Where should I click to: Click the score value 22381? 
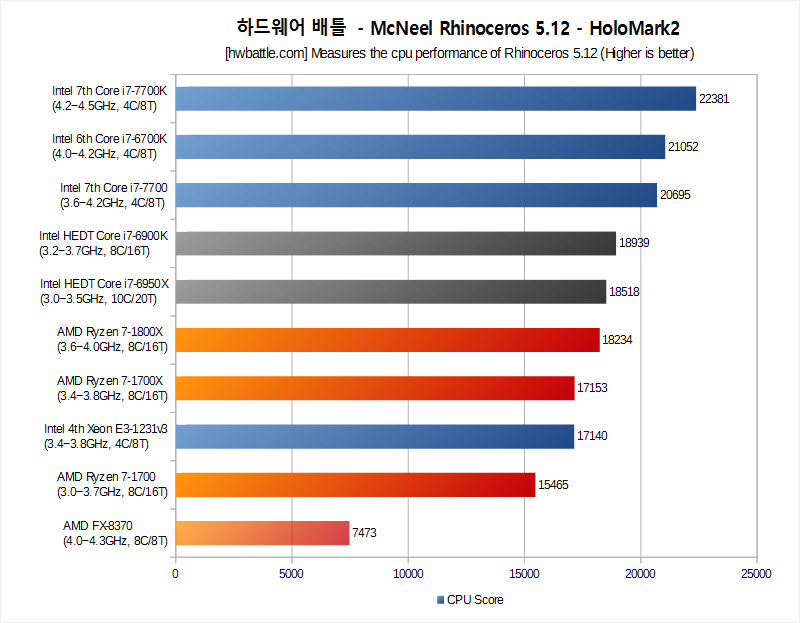[714, 99]
